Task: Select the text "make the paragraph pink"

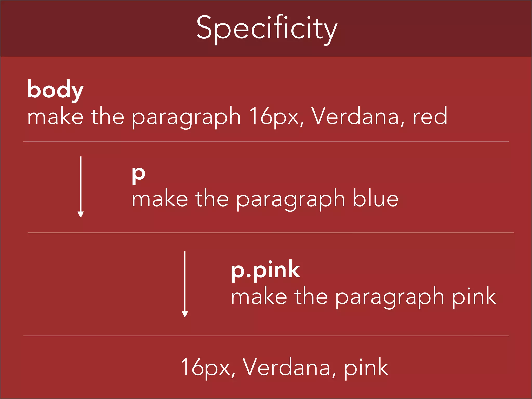Action: [363, 297]
